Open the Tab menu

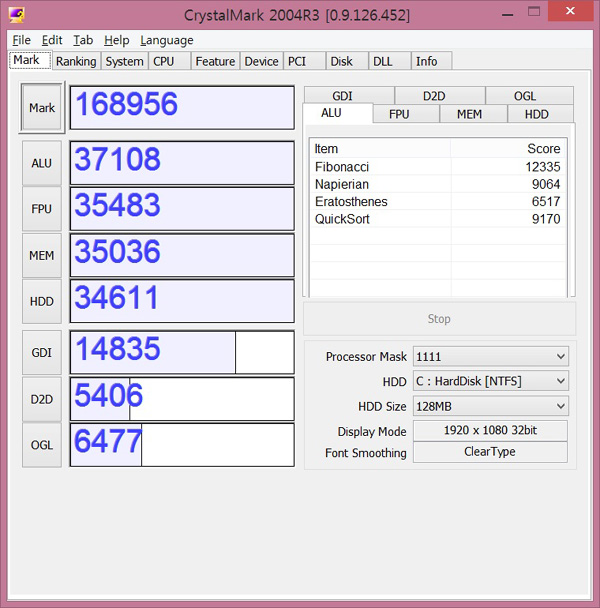point(83,40)
